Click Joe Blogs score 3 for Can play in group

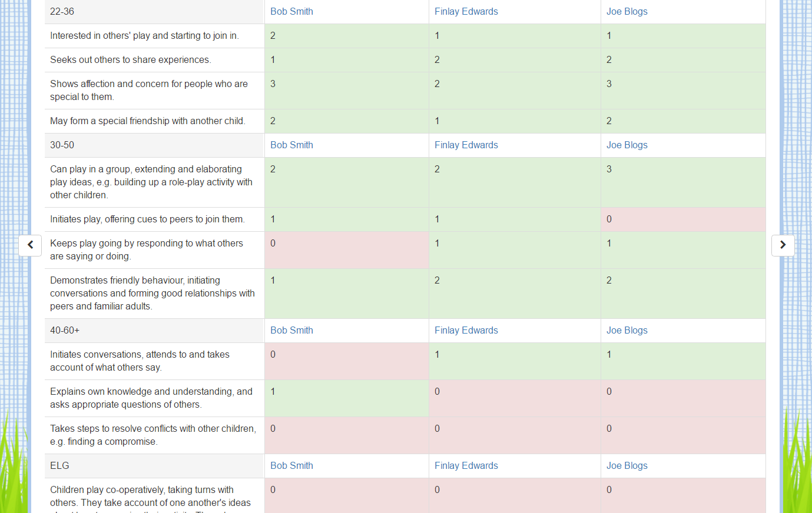[x=683, y=182]
